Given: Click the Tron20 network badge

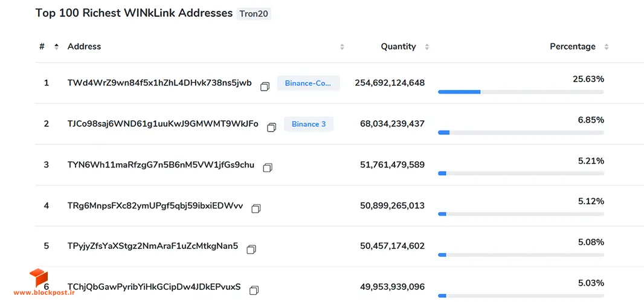Looking at the screenshot, I should click(254, 14).
